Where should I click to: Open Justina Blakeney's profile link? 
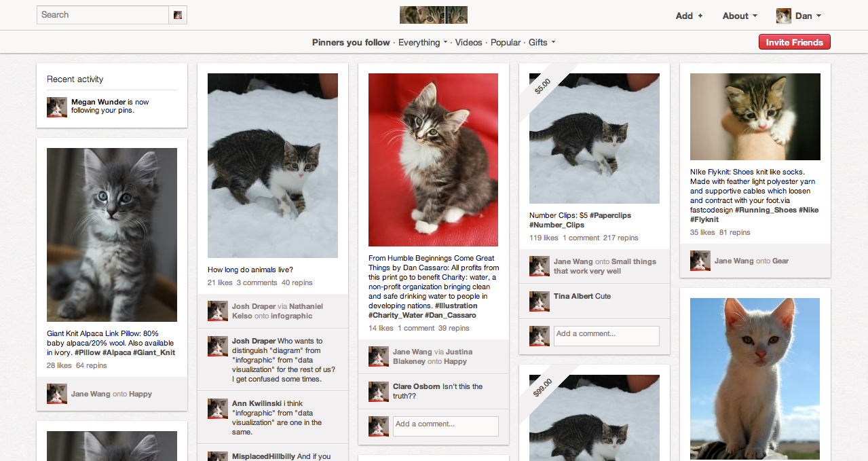pos(432,356)
